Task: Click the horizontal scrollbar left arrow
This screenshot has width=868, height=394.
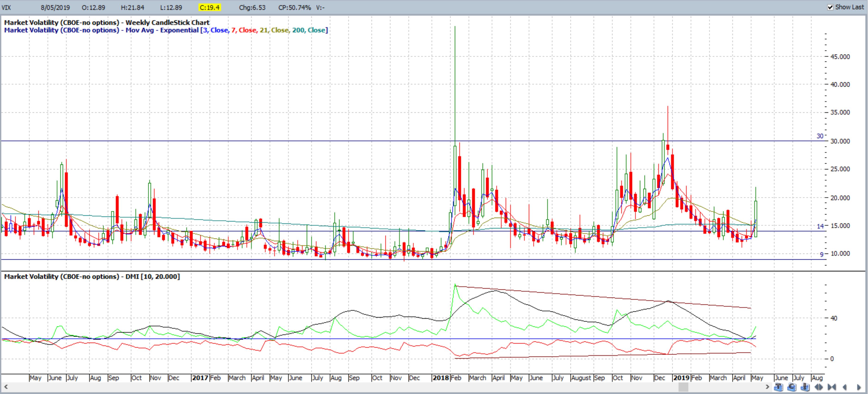Action: [6, 387]
